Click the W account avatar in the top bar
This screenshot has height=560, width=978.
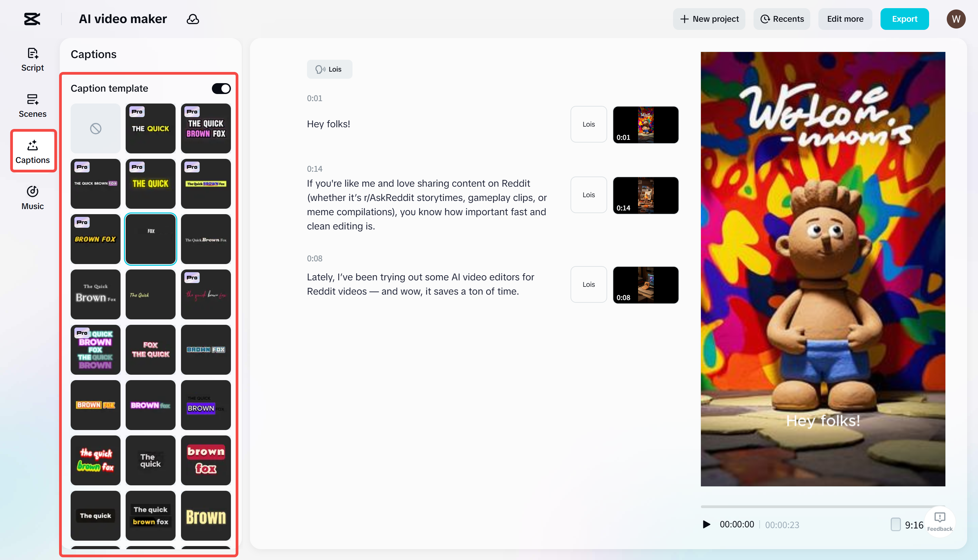pos(956,18)
